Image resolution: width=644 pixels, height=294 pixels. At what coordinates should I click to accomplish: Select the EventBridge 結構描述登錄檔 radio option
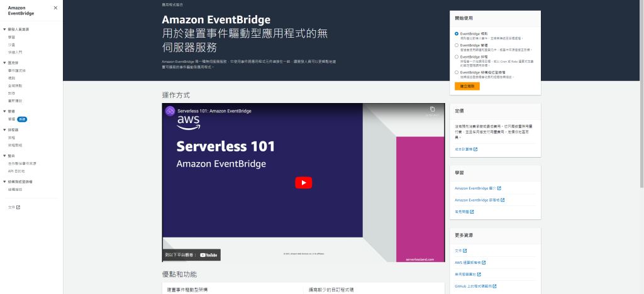pos(457,72)
